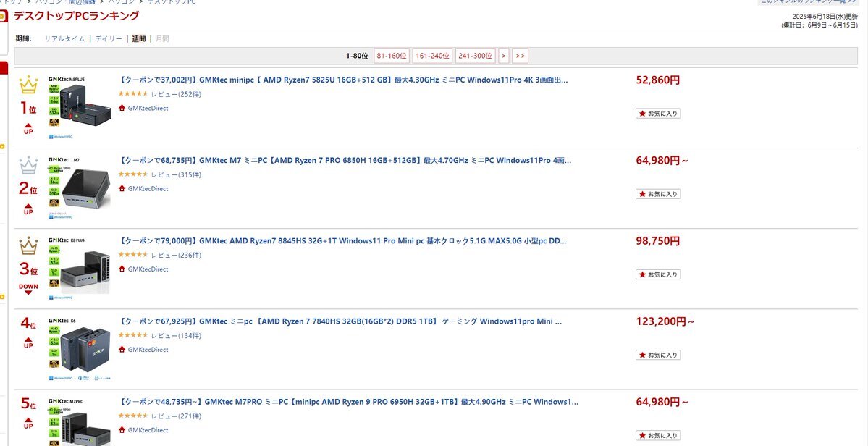Click the red UP arrow under rank 1
Image resolution: width=868 pixels, height=446 pixels.
tap(28, 129)
